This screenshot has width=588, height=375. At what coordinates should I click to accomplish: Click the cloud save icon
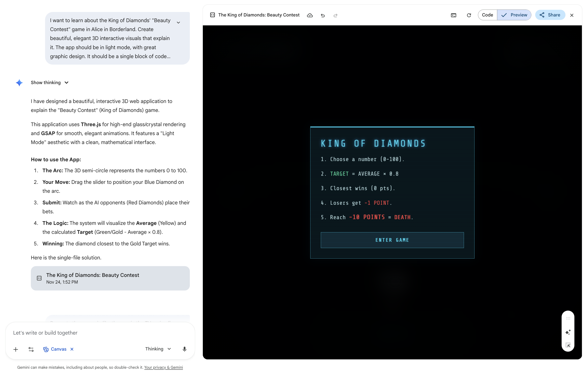click(x=310, y=15)
